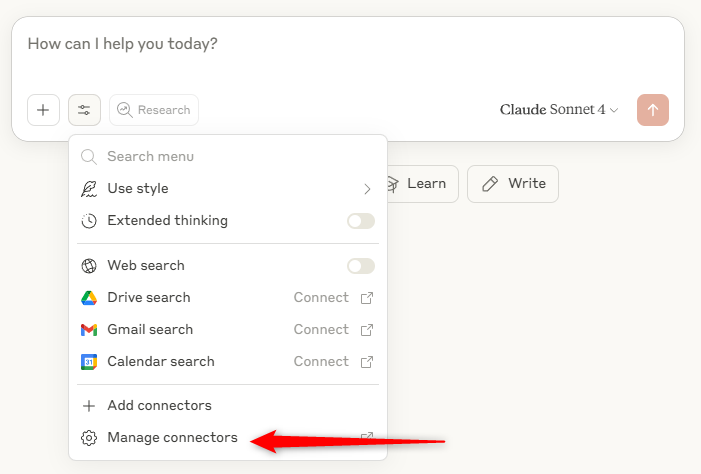The image size is (701, 474).
Task: Click the Google Drive icon
Action: 89,298
